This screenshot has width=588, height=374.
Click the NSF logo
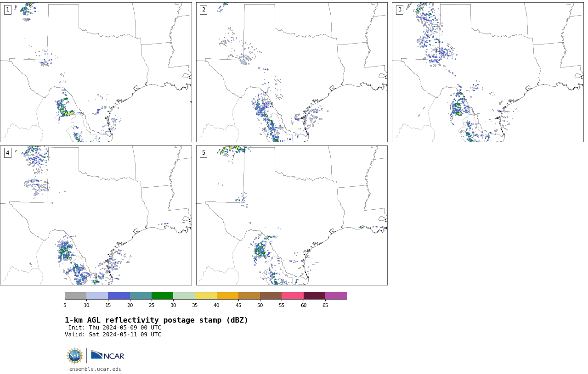[75, 356]
